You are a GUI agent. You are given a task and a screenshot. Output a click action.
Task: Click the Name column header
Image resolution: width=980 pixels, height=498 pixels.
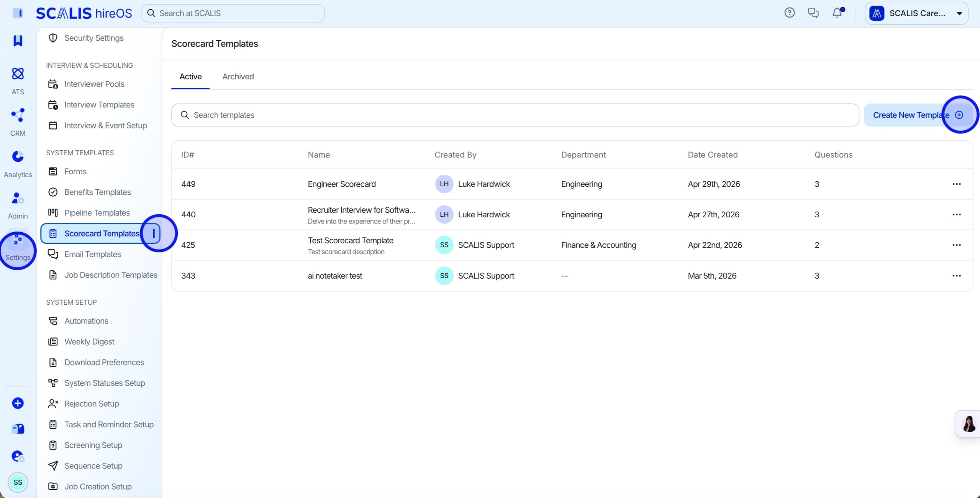pyautogui.click(x=319, y=155)
